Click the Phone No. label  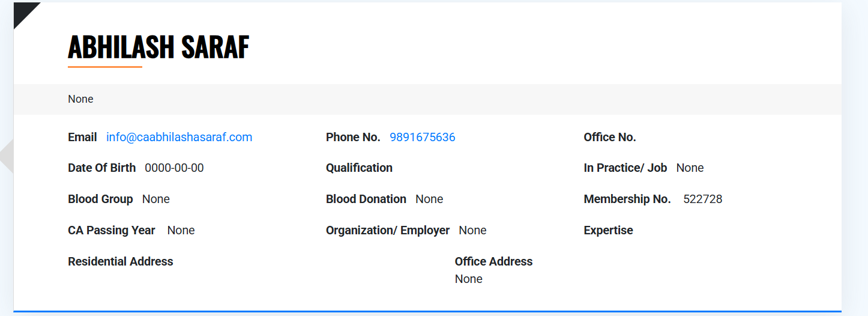pyautogui.click(x=353, y=137)
